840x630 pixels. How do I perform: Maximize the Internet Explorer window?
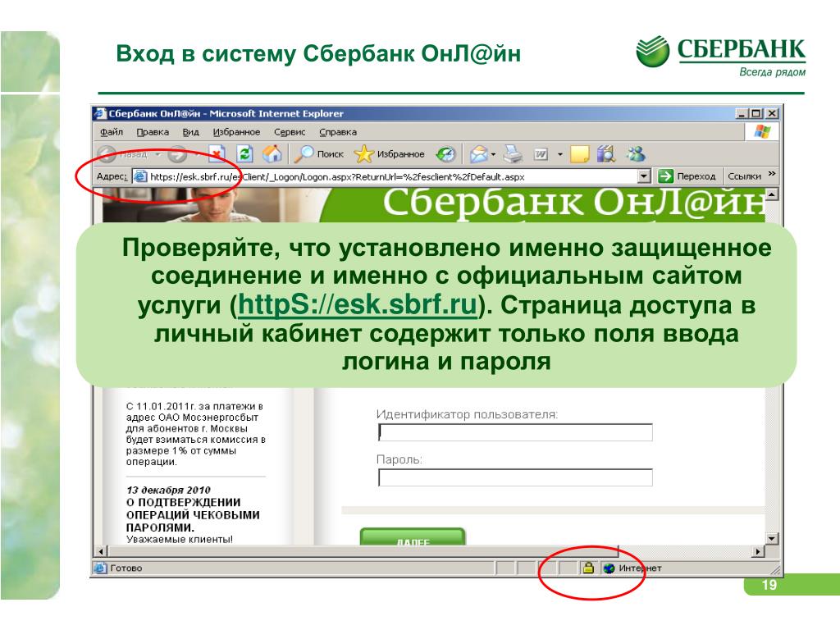coord(756,113)
